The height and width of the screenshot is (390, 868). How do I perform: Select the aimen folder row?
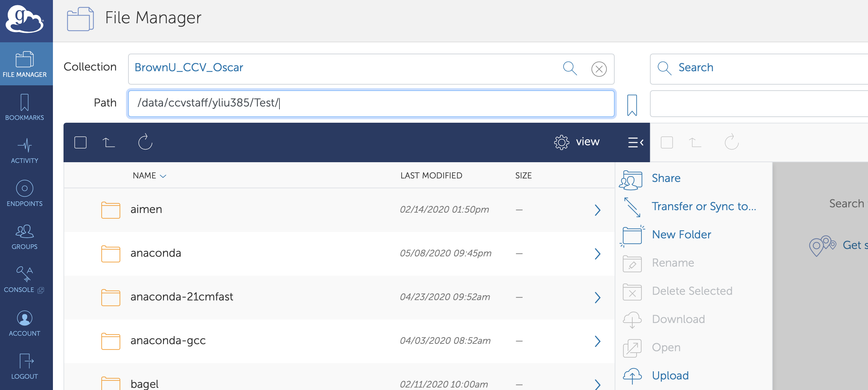[x=339, y=210]
